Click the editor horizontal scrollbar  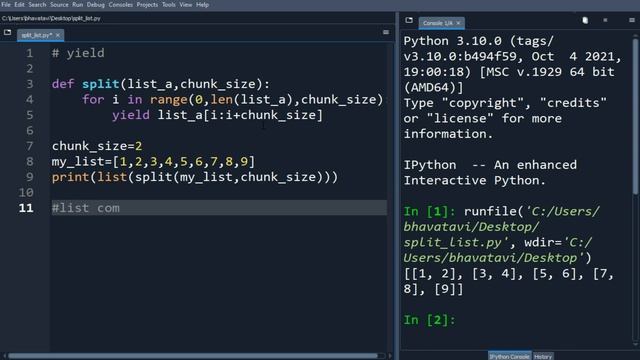click(x=193, y=356)
